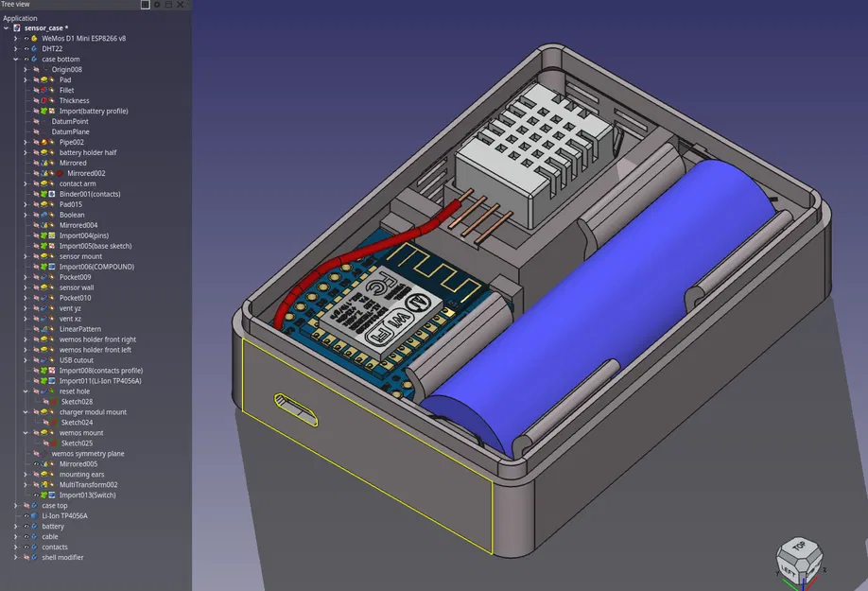
Task: Undock the Tree view panel
Action: pos(169,5)
